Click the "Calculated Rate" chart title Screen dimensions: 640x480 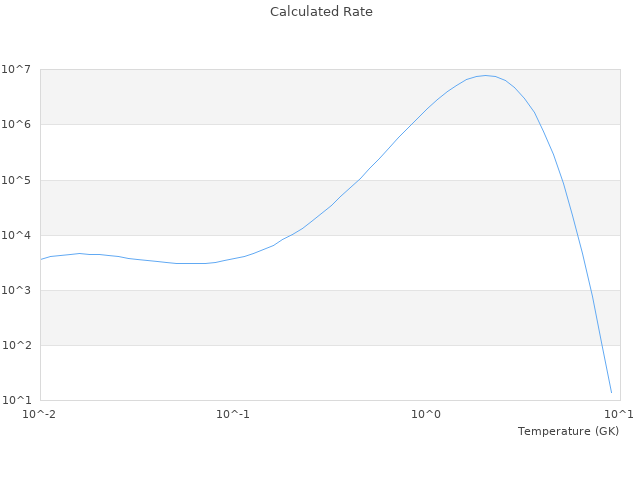[320, 12]
